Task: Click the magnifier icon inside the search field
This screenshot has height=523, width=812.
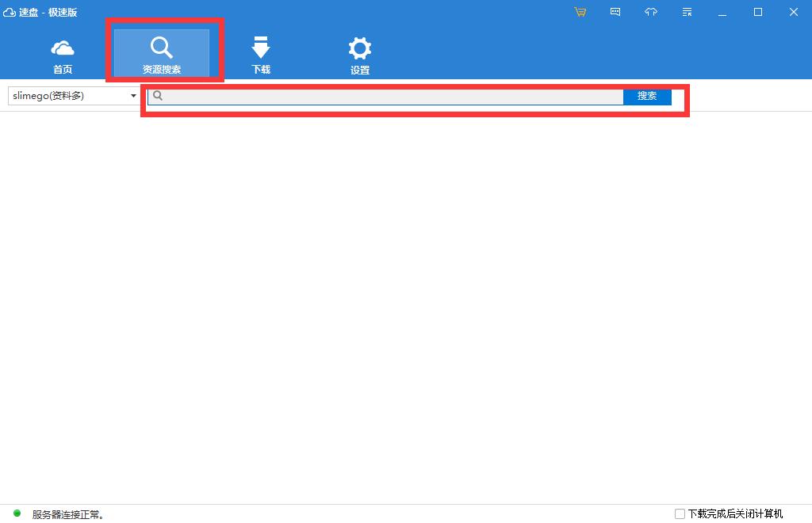Action: click(x=158, y=96)
